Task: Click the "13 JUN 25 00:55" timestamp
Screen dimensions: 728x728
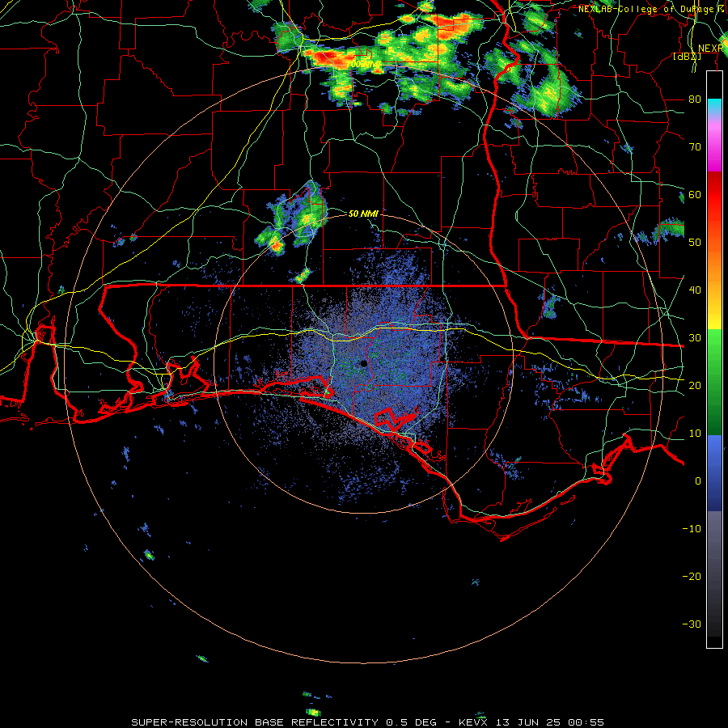Action: (x=548, y=722)
